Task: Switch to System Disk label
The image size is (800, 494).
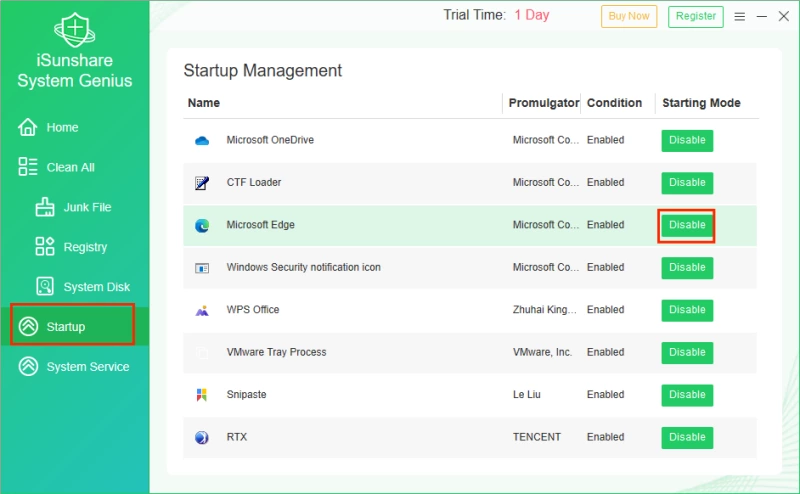Action: click(96, 287)
